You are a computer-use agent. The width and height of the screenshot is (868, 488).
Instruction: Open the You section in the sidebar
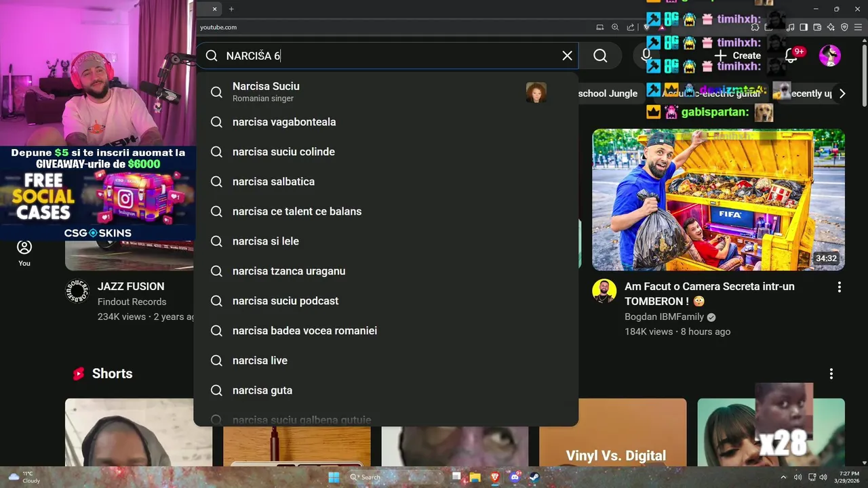tap(24, 253)
